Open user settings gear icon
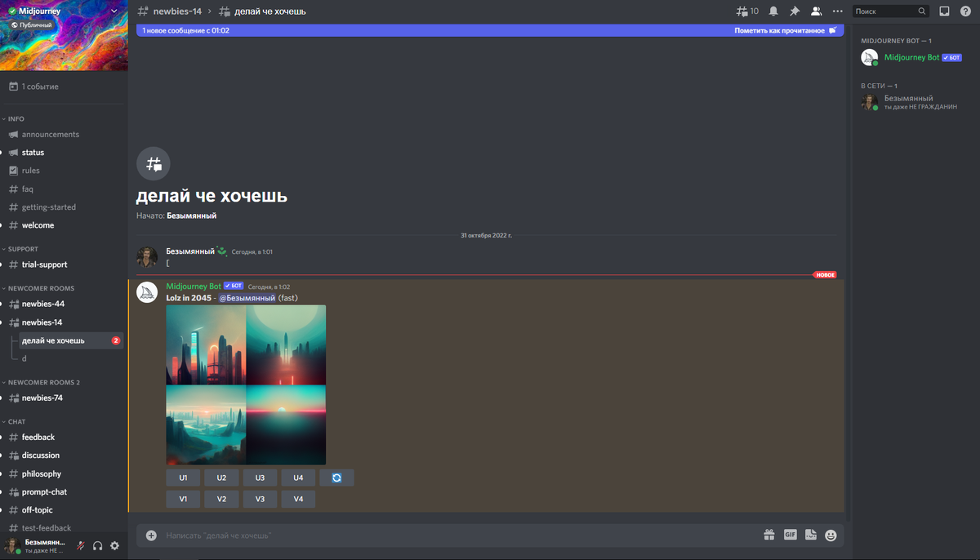Screen dimensions: 980x560 [x=115, y=546]
